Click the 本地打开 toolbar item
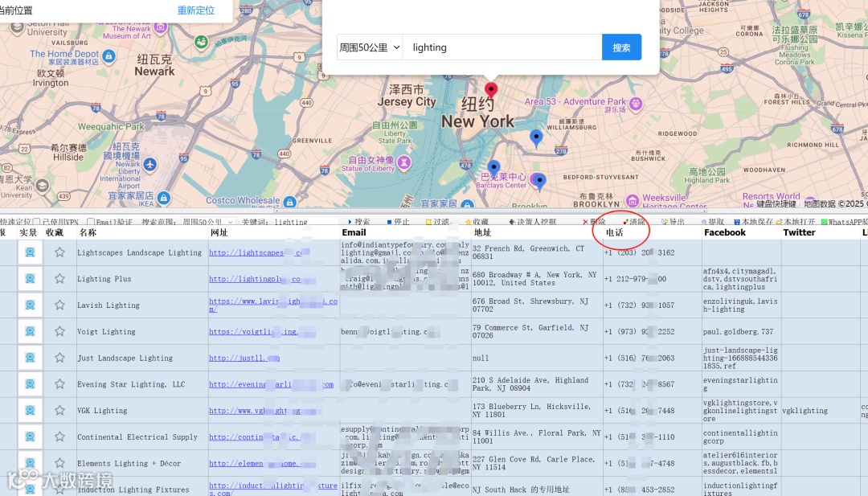The width and height of the screenshot is (868, 496). pos(796,222)
